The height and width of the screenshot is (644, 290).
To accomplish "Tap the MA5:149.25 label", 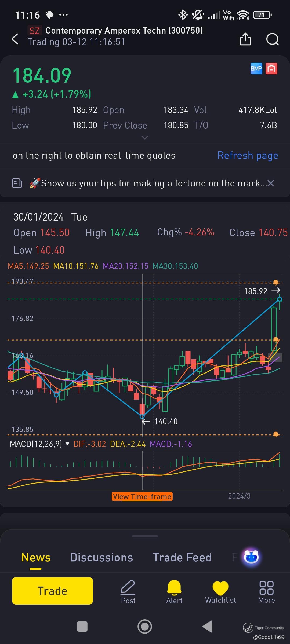I will tap(28, 266).
